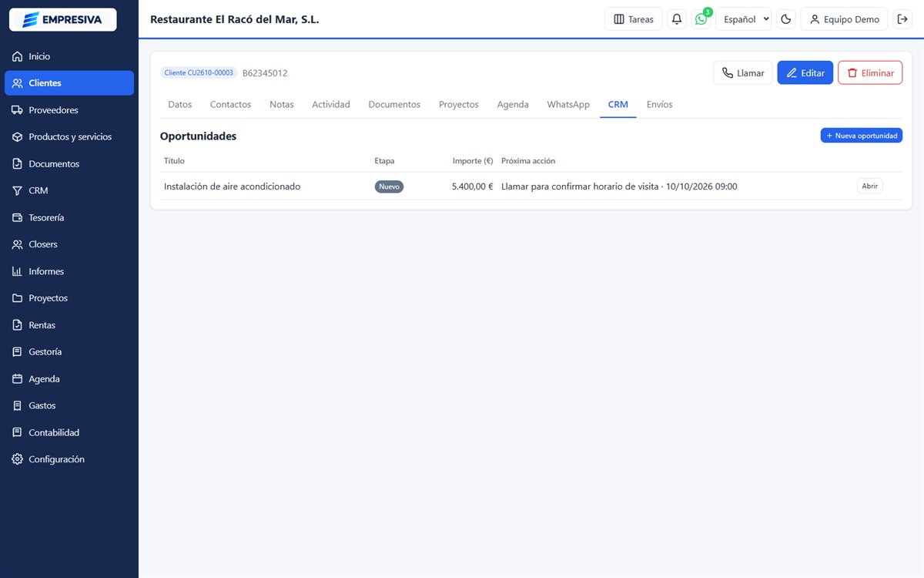Click the Próxima acción column header
Image resolution: width=924 pixels, height=578 pixels.
click(528, 161)
